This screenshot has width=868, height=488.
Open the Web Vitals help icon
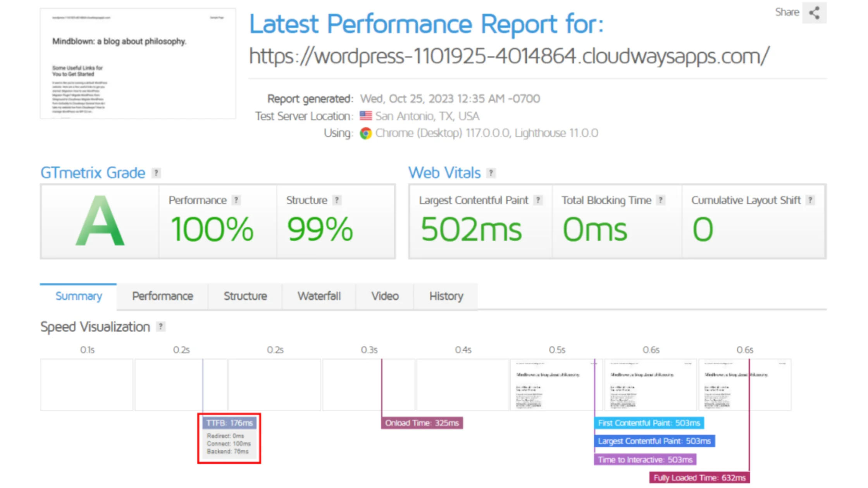coord(491,173)
